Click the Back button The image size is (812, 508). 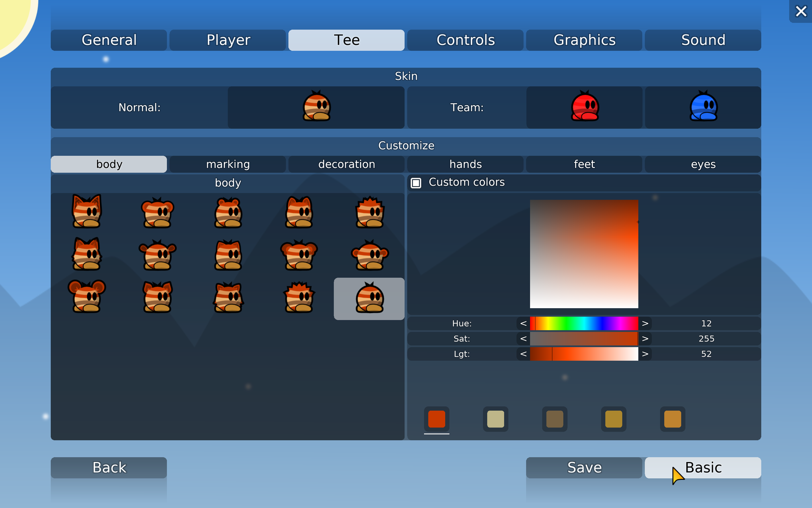point(109,468)
